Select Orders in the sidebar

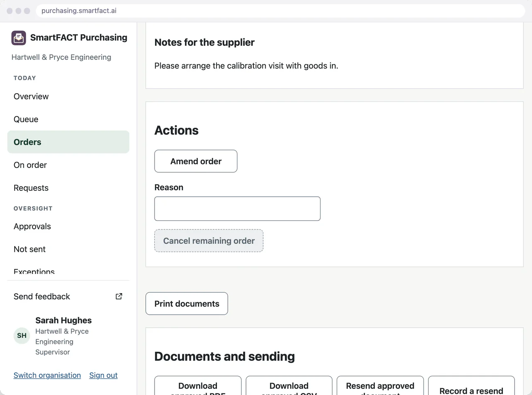pyautogui.click(x=68, y=142)
